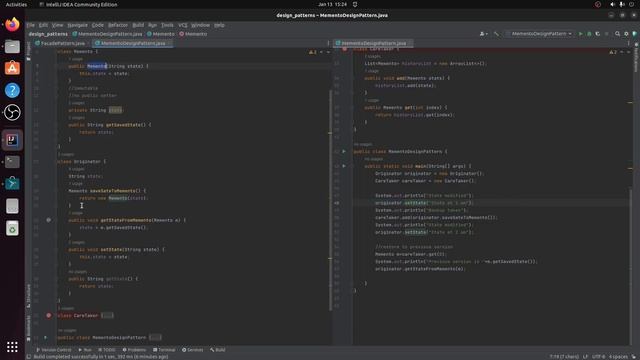The image size is (640, 360).
Task: Select left MementoDesignPattern.java editor tab
Action: (133, 43)
